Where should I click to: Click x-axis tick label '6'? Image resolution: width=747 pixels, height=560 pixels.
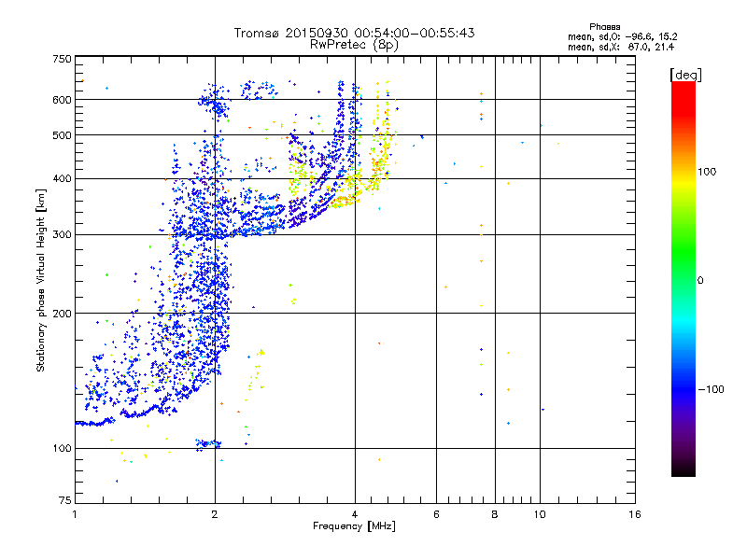(436, 514)
